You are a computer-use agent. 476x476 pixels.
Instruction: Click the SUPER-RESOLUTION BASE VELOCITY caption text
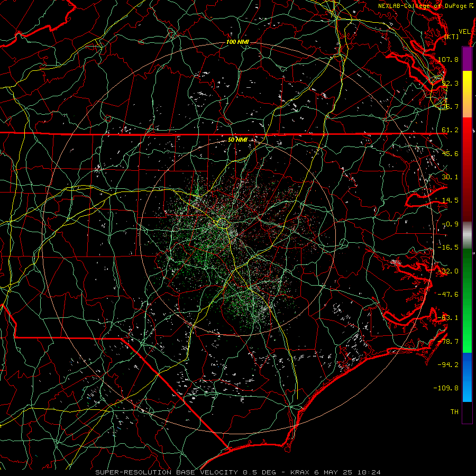tap(167, 472)
